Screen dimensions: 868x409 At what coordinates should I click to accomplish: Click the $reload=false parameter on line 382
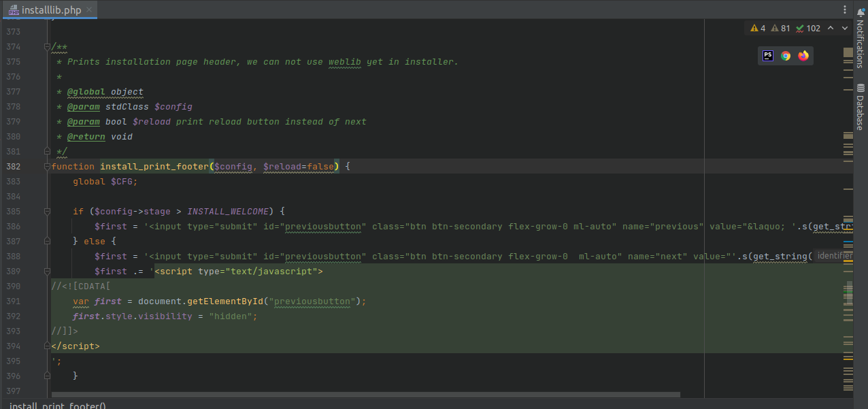(x=299, y=166)
